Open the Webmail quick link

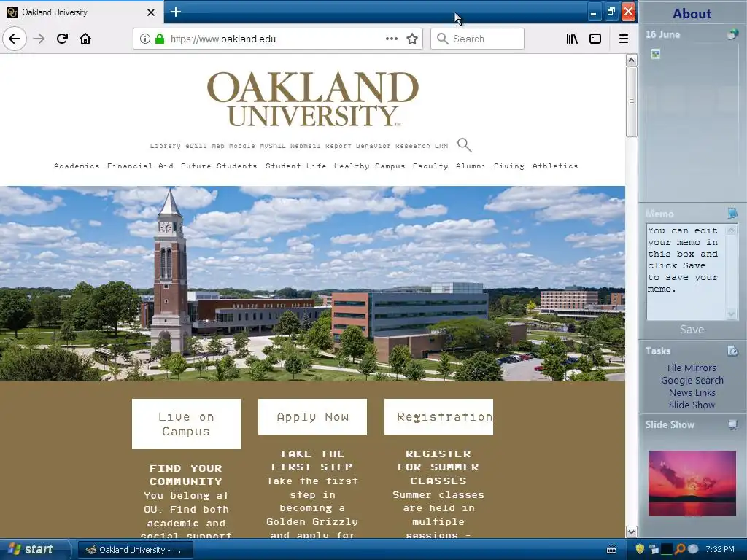click(x=306, y=146)
